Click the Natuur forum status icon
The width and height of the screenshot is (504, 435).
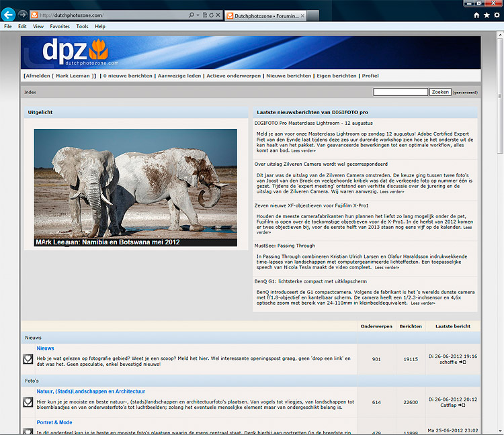point(28,402)
